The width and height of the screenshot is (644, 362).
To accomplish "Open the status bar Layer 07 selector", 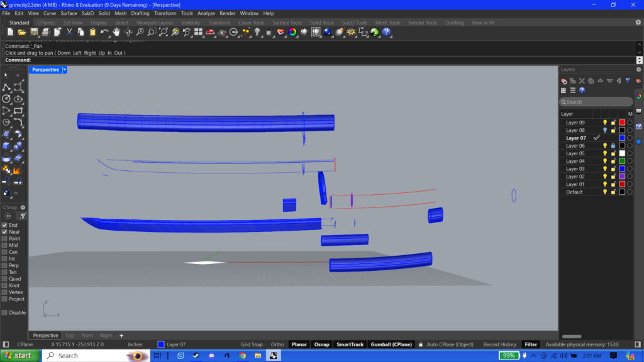I will [x=172, y=344].
